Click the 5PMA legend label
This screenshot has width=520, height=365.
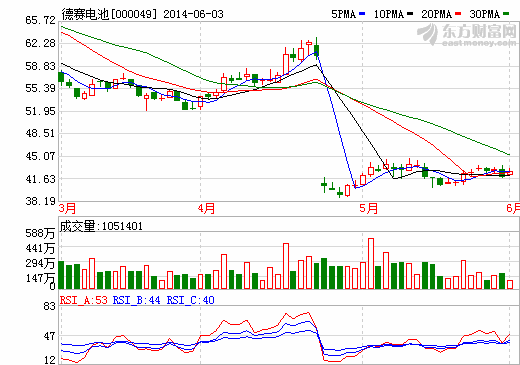click(344, 14)
